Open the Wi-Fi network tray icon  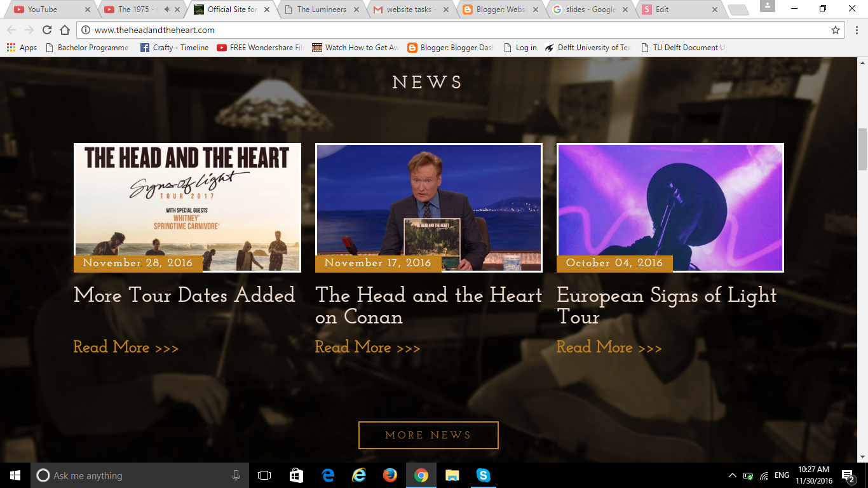pos(764,475)
